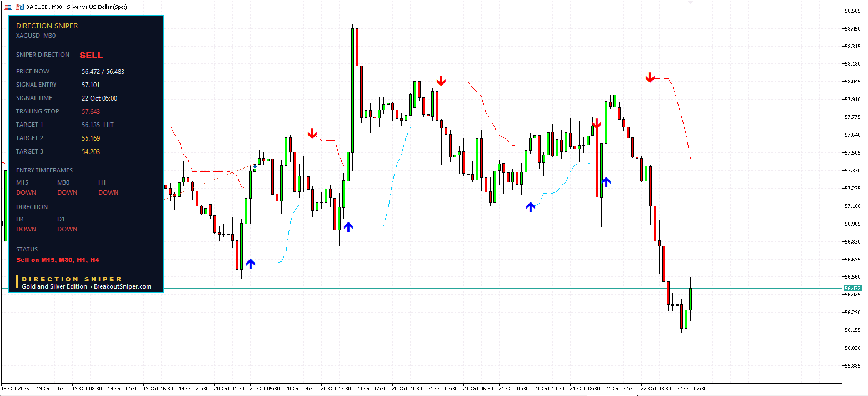Open the one-click trading panel icon
This screenshot has height=396, width=868.
8,7
